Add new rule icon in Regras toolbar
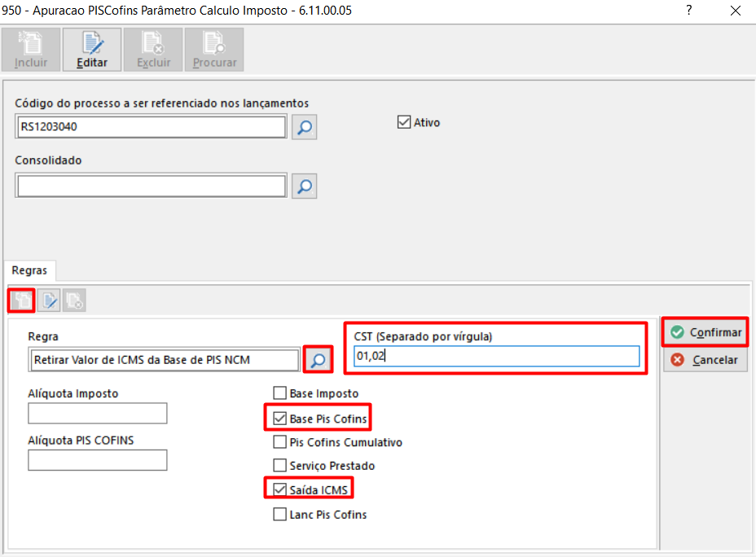The width and height of the screenshot is (756, 557). pos(22,300)
